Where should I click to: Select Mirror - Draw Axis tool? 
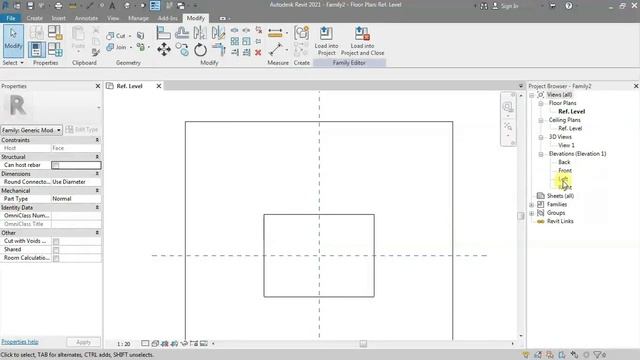click(x=218, y=33)
